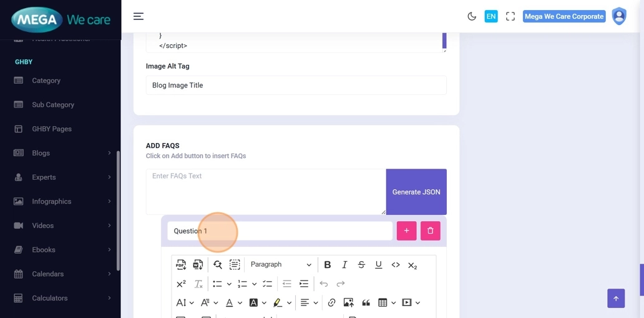The image size is (644, 318).
Task: Click the Image Alt Tag input field
Action: pyautogui.click(x=296, y=86)
